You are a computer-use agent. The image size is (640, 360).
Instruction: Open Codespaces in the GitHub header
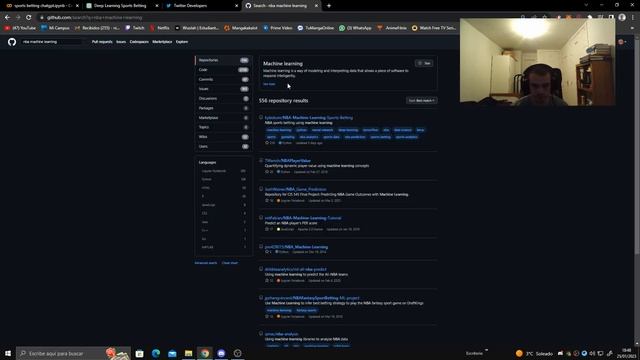point(139,42)
